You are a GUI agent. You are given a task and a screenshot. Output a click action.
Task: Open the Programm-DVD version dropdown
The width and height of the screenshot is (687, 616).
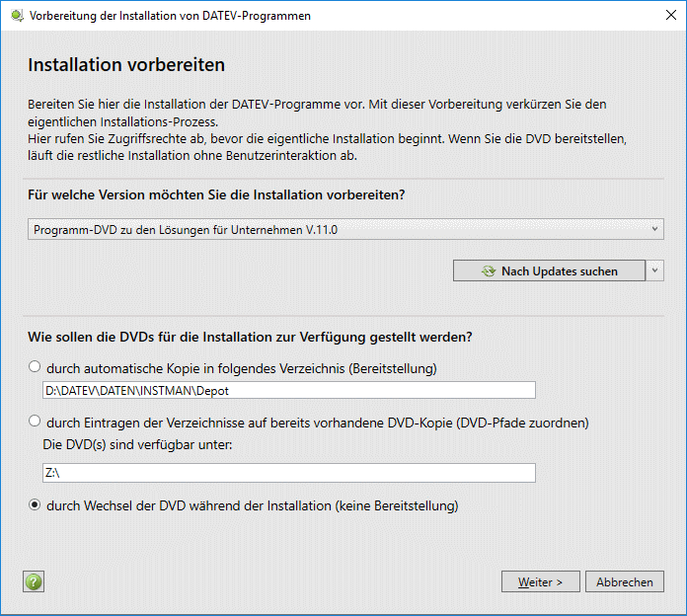pos(345,229)
